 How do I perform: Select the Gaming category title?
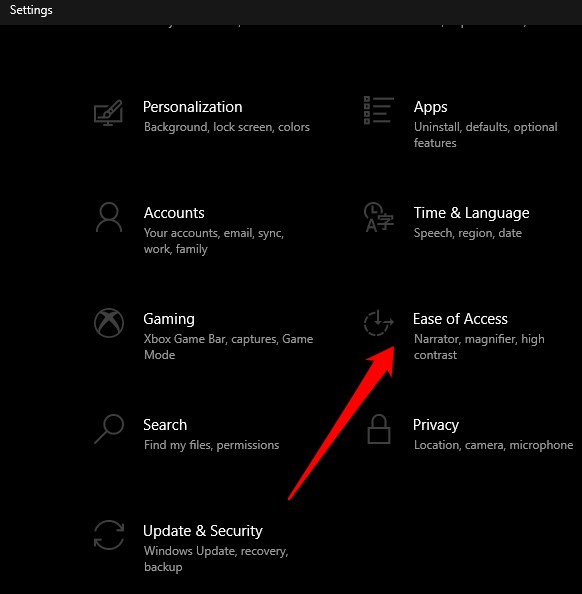[169, 319]
